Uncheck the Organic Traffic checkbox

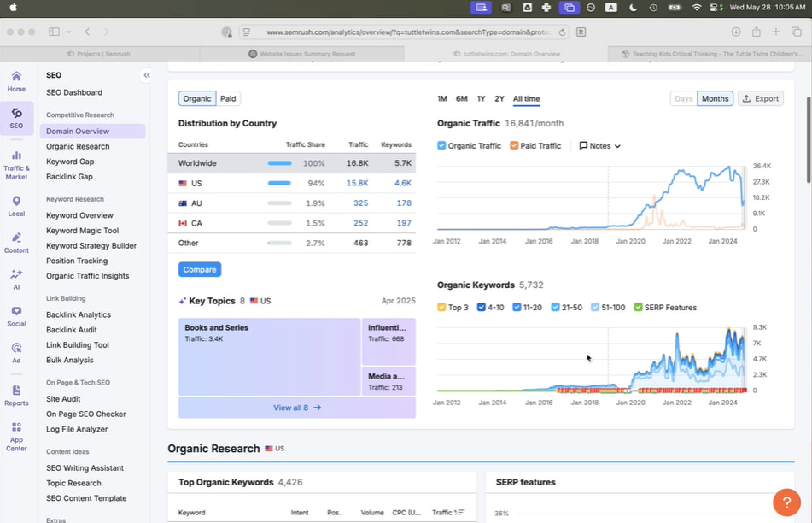[x=441, y=146]
